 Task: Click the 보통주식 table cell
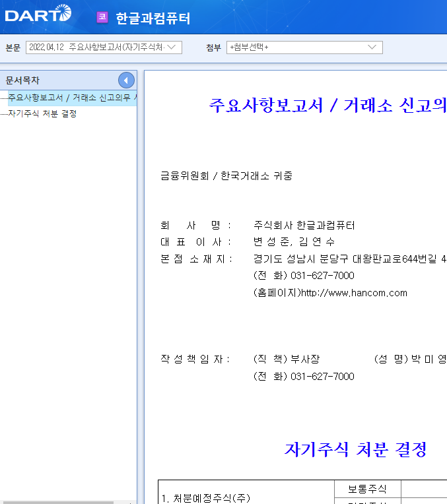click(x=368, y=489)
